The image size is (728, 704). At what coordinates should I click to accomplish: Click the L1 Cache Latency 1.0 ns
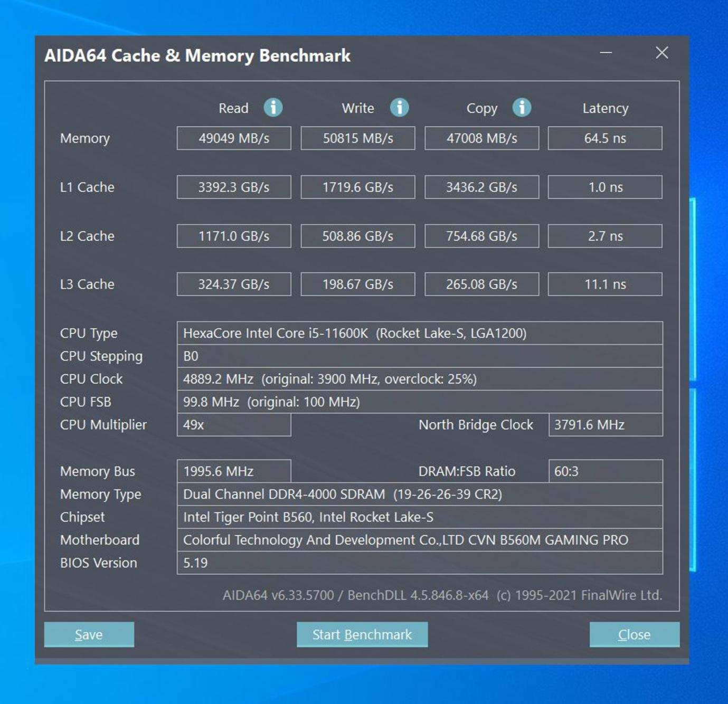(605, 187)
